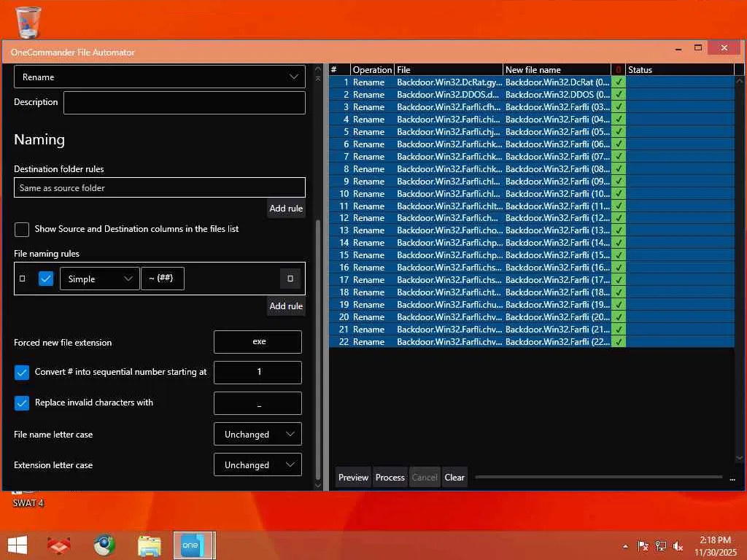Open the globe browser taskbar icon
This screenshot has height=560, width=747.
(x=104, y=545)
